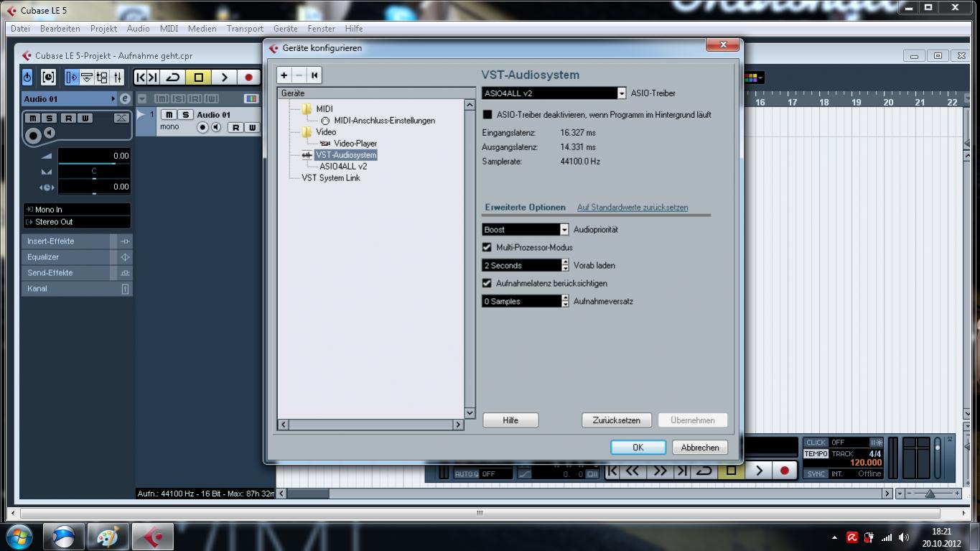Click the Edit channel settings 'e' icon
This screenshot has width=980, height=551.
125,98
